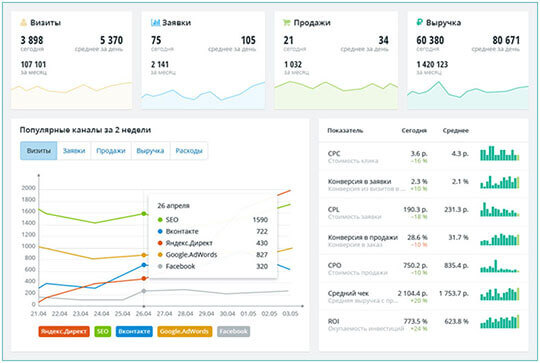
Task: Click the CPL mini bar chart
Action: point(500,209)
